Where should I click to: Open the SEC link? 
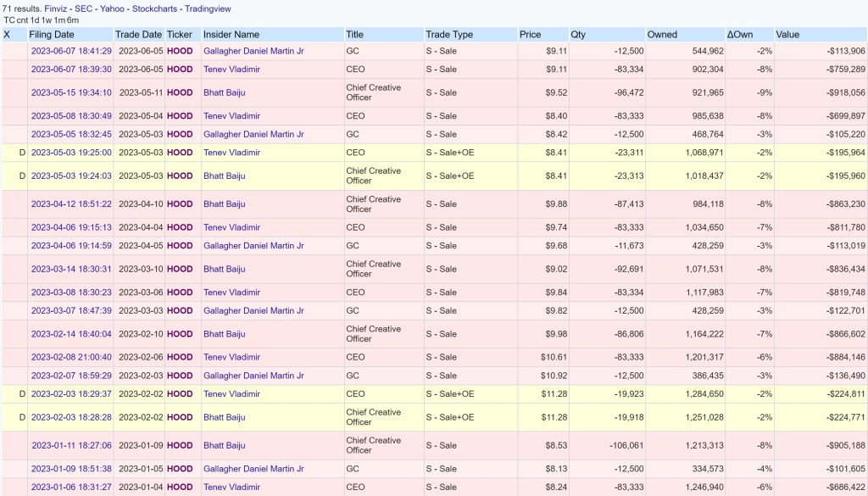(x=82, y=8)
